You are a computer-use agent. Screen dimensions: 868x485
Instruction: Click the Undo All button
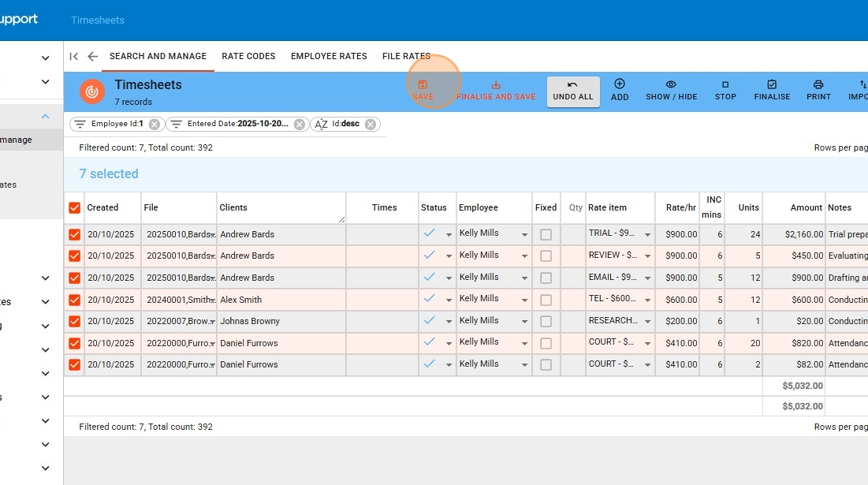click(573, 91)
